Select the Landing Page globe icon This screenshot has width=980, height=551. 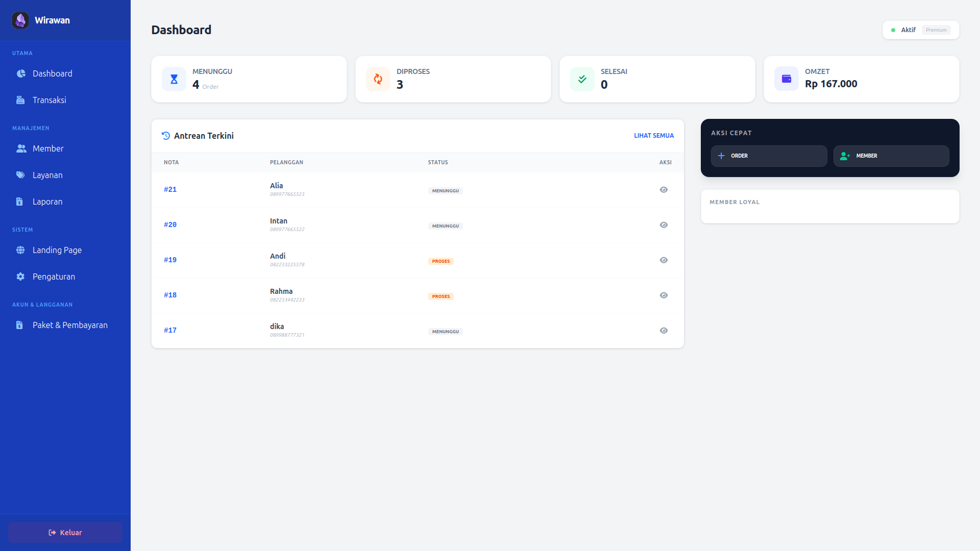tap(20, 250)
